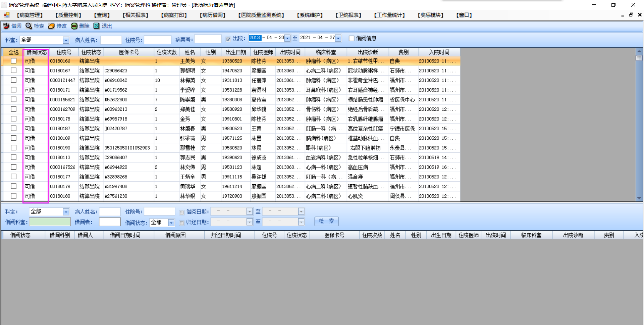644x325 pixels.
Task: Open the 病案管理 menu
Action: coord(30,15)
